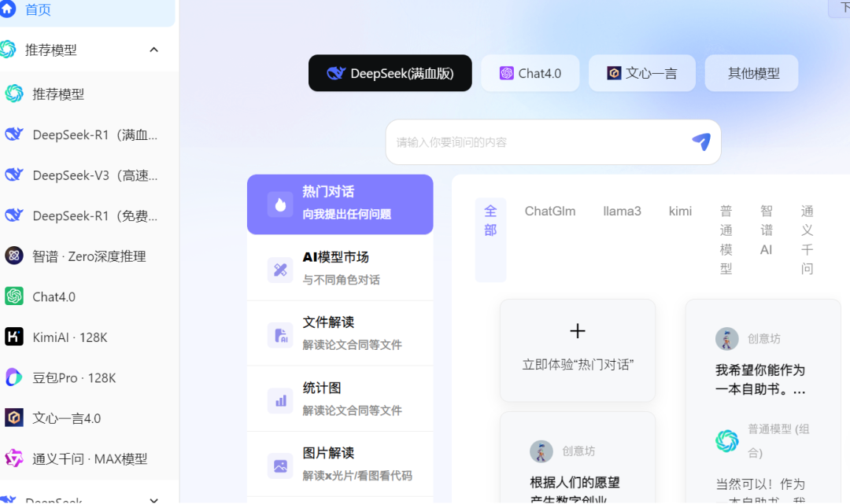
Task: Open AI模型市场 menu item
Action: (340, 268)
